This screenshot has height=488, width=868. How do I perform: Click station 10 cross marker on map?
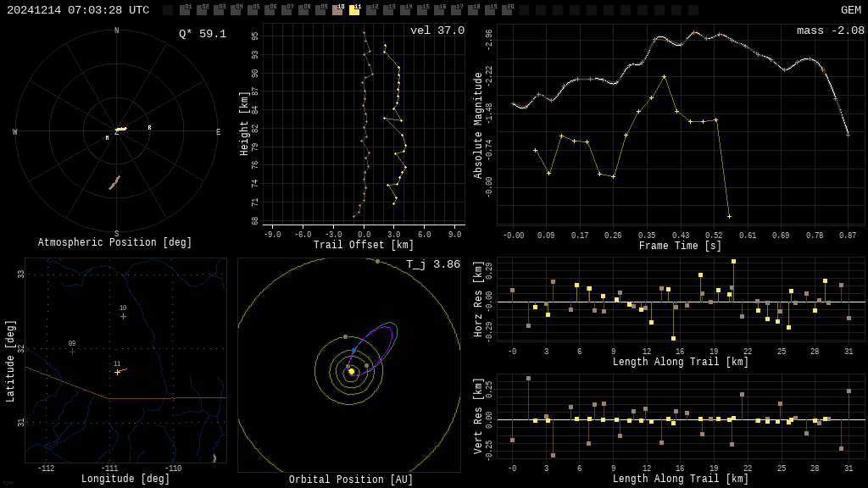click(x=124, y=317)
